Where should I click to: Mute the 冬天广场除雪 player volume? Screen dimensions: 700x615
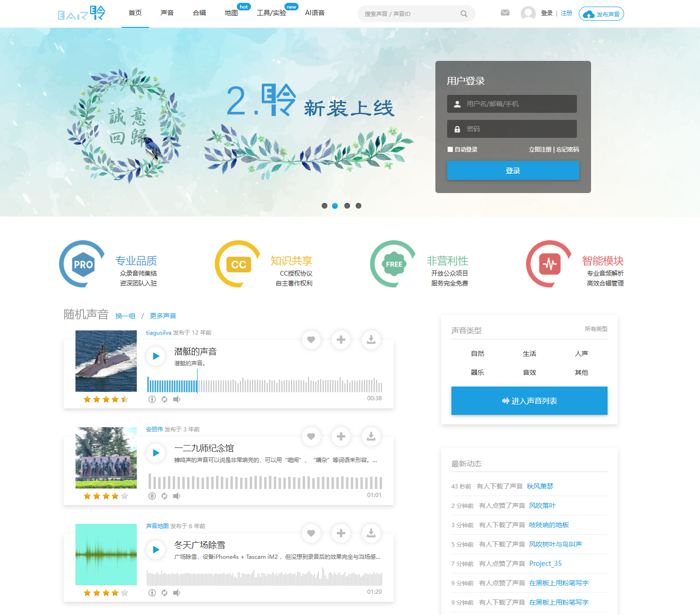tap(176, 593)
